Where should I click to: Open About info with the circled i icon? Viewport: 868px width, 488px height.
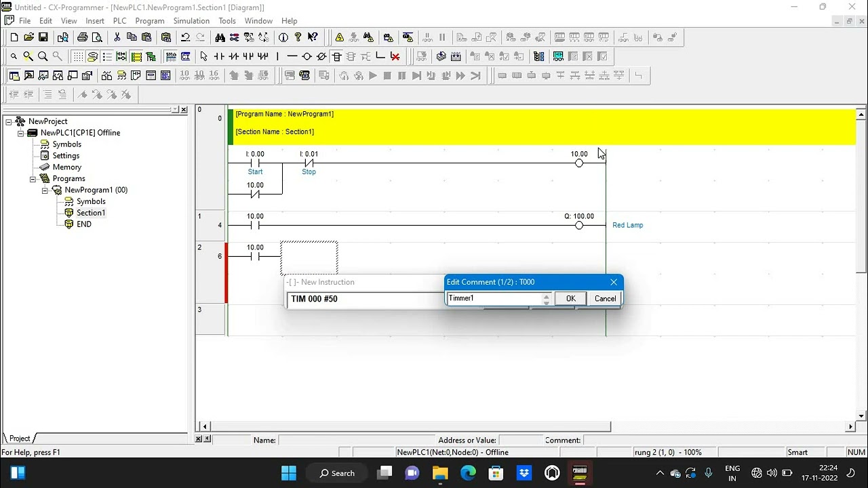(x=283, y=37)
